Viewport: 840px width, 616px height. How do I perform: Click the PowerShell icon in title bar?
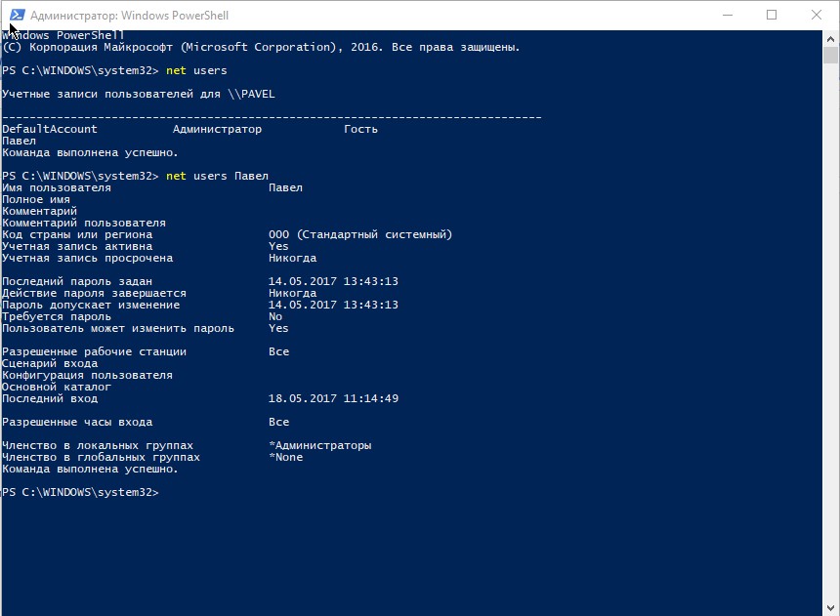pyautogui.click(x=16, y=16)
